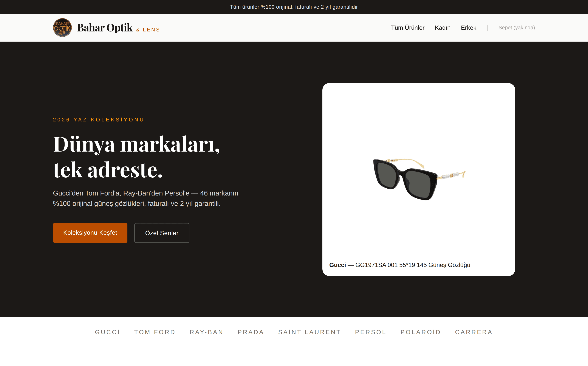Click the Sepet (yakında) cart link
The image size is (588, 366).
click(517, 28)
